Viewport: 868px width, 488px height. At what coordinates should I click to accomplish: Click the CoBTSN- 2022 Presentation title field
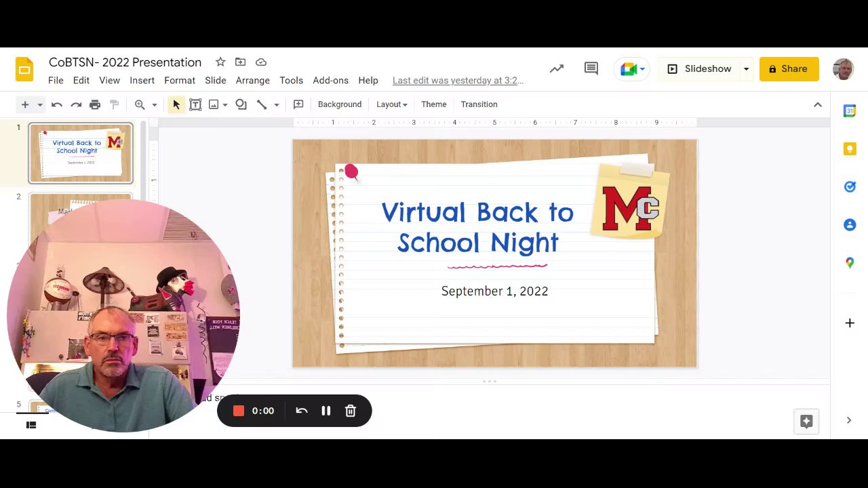pyautogui.click(x=125, y=62)
